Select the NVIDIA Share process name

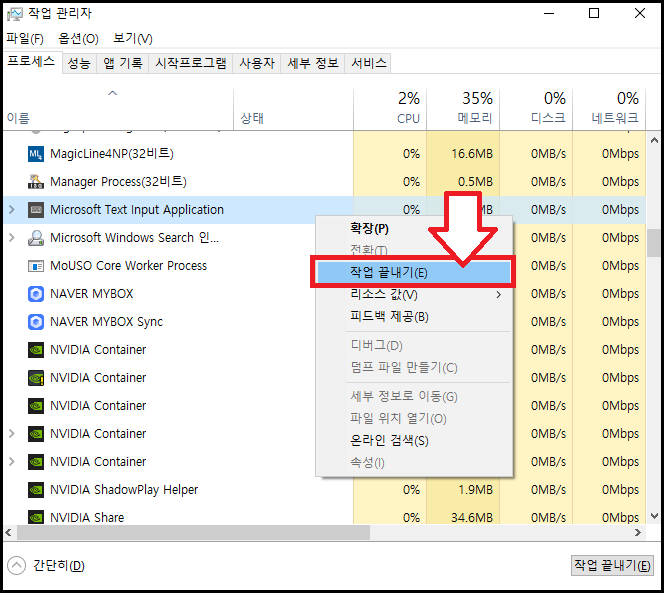87,518
